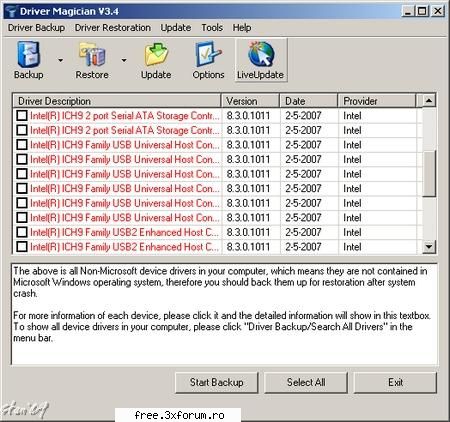Click the driver list scroll up arrow
The height and width of the screenshot is (422, 450).
pyautogui.click(x=429, y=101)
